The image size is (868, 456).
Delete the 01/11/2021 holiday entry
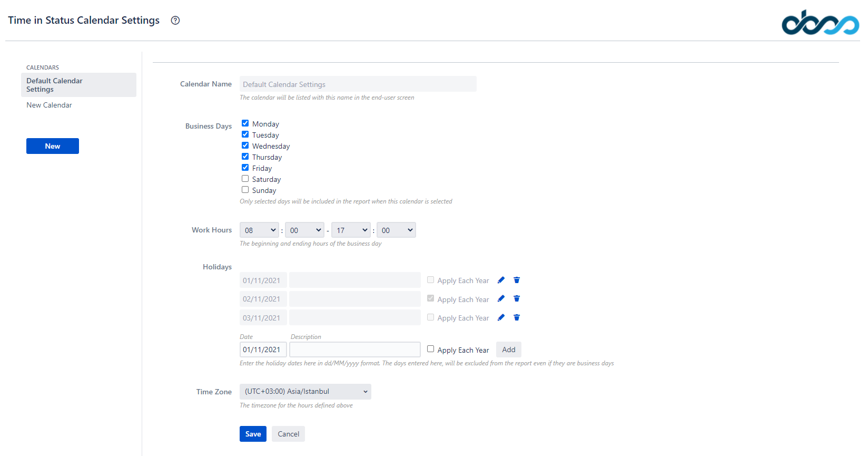tap(517, 280)
